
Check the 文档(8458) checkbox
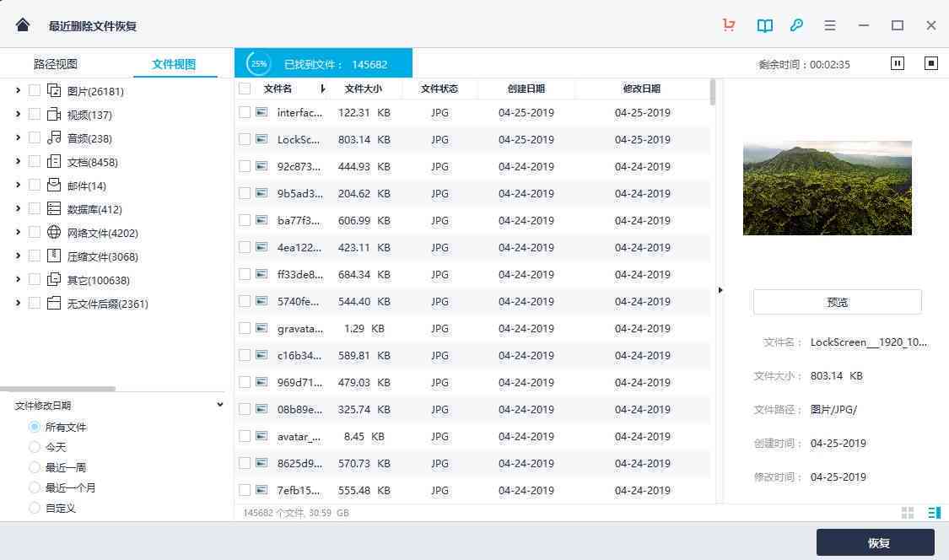tap(35, 162)
